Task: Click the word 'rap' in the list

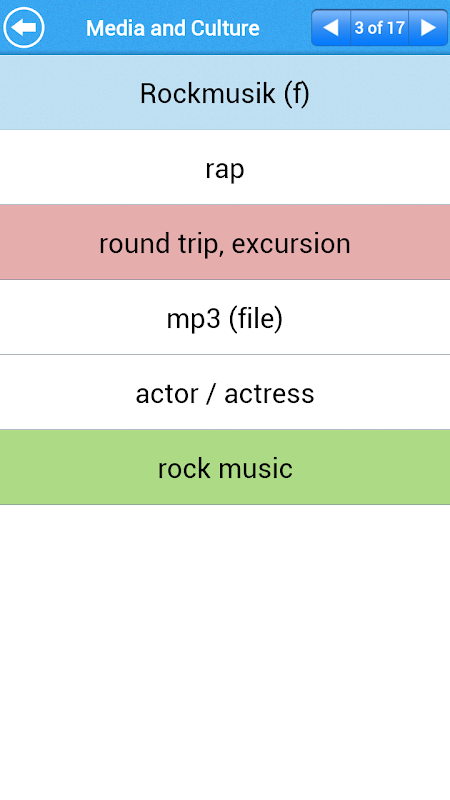Action: [x=225, y=169]
